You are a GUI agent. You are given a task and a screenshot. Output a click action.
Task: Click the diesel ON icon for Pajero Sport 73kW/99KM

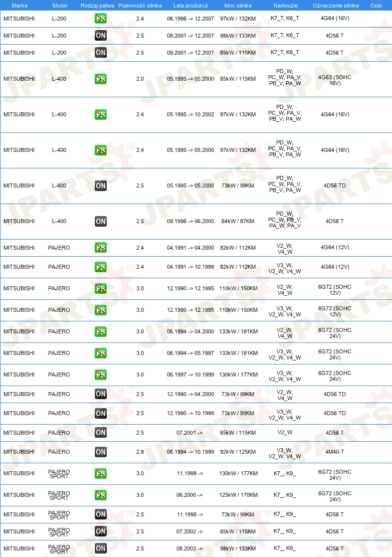pyautogui.click(x=100, y=514)
